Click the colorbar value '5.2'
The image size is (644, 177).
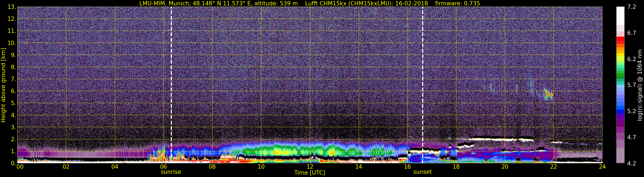(632, 111)
